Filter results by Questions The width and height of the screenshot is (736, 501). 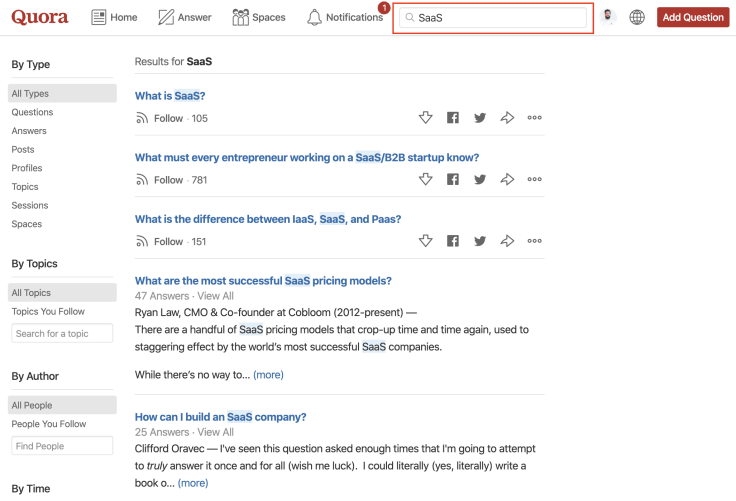click(x=32, y=112)
